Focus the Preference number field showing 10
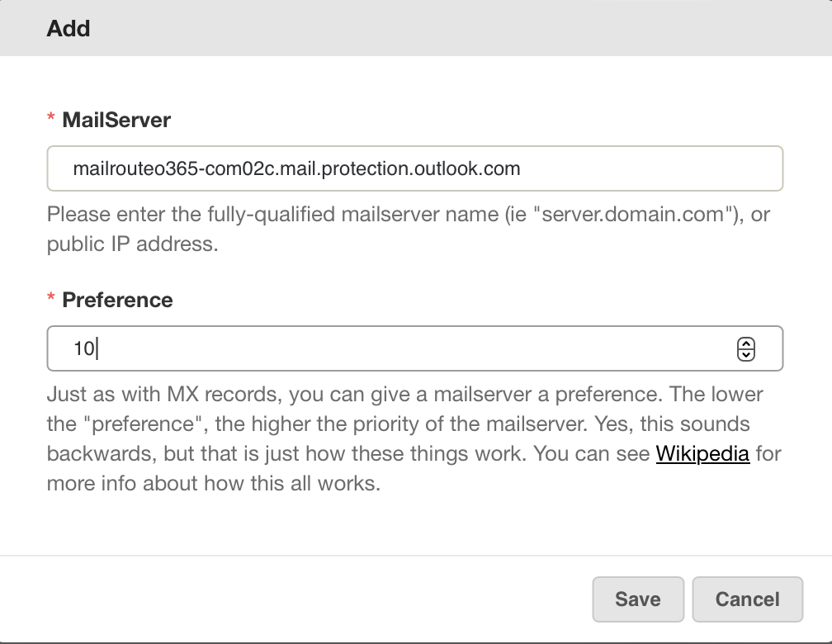832x644 pixels. (x=415, y=348)
